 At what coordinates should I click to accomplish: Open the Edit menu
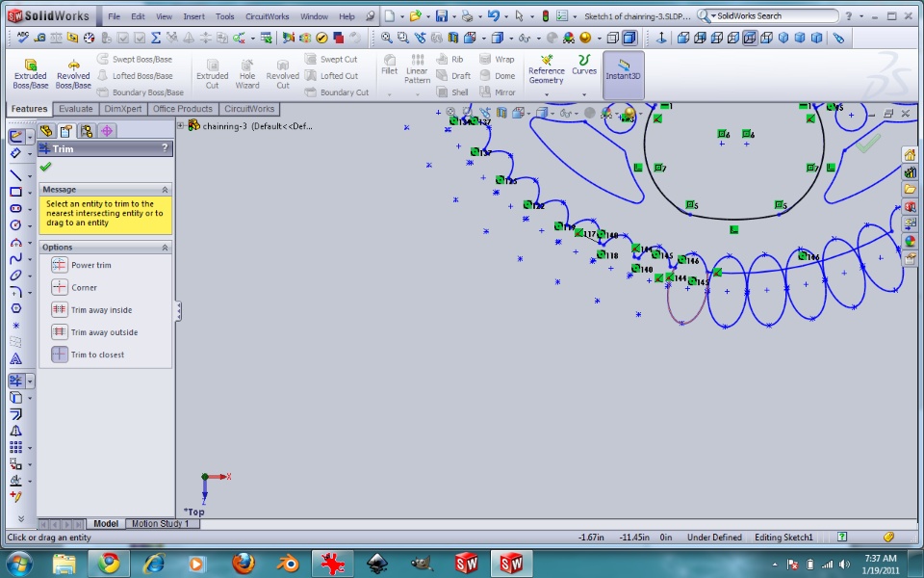point(138,16)
